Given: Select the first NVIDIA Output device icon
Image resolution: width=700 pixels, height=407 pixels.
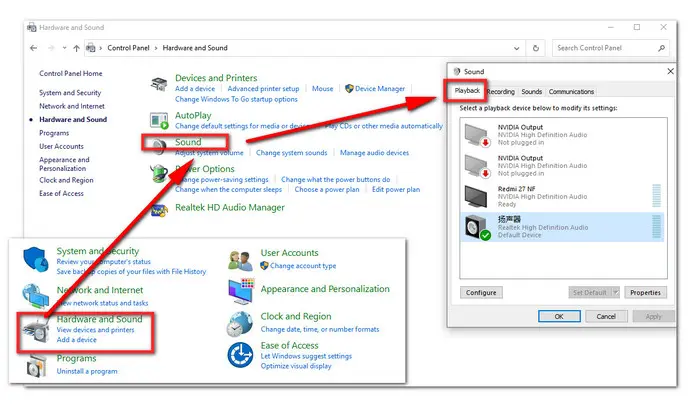Looking at the screenshot, I should pos(477,135).
